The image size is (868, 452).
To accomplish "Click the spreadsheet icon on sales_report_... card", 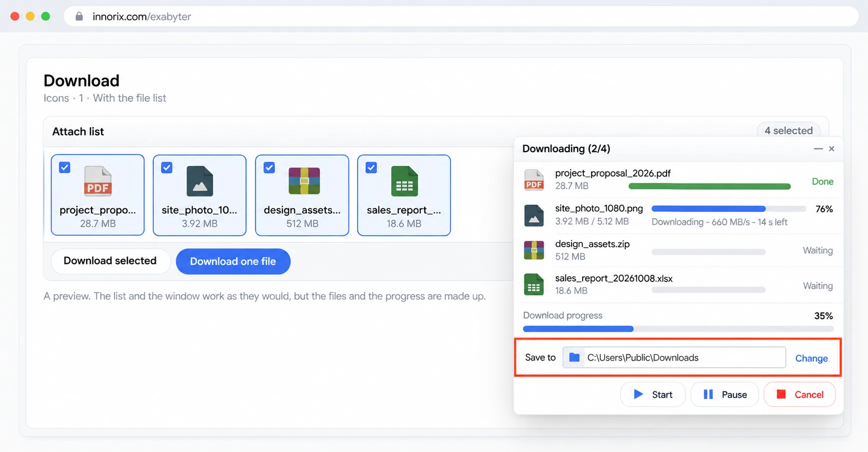I will point(404,181).
